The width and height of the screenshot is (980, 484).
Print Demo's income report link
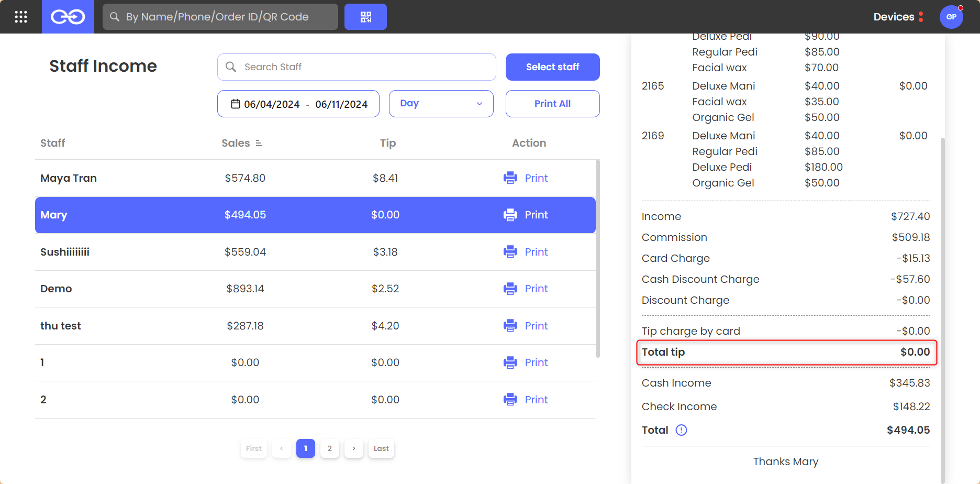coord(536,289)
